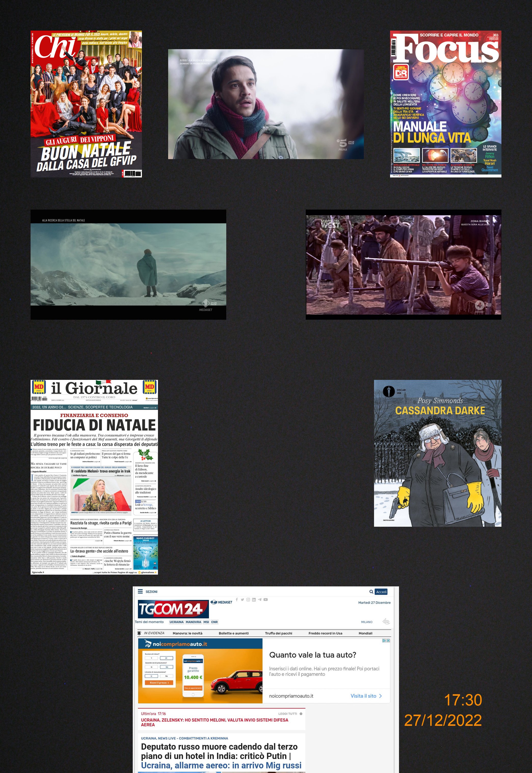Open 'Freddo record in Usa' item

(x=325, y=633)
